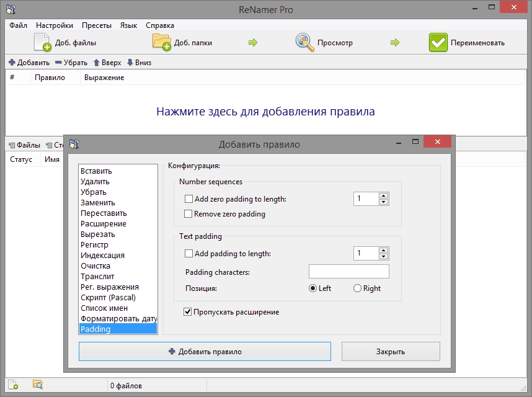Screen dimensions: 532x397
Task: Click the Доб. файлы add files icon
Action: point(42,42)
